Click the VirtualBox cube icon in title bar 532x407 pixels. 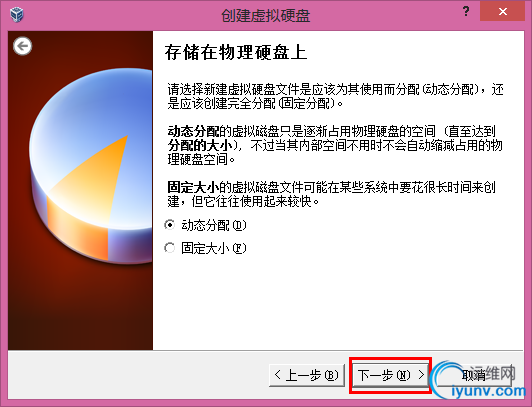tap(16, 15)
